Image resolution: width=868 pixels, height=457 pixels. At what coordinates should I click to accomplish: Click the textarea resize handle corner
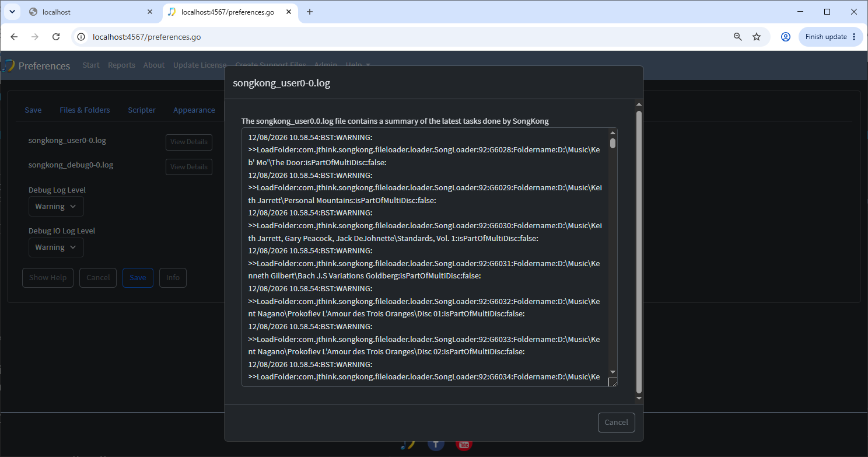pyautogui.click(x=612, y=382)
